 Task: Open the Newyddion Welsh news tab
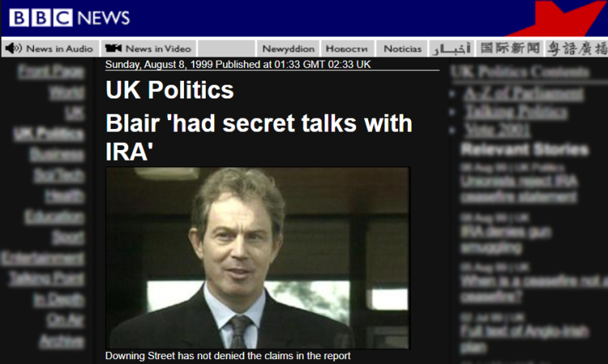[x=288, y=49]
